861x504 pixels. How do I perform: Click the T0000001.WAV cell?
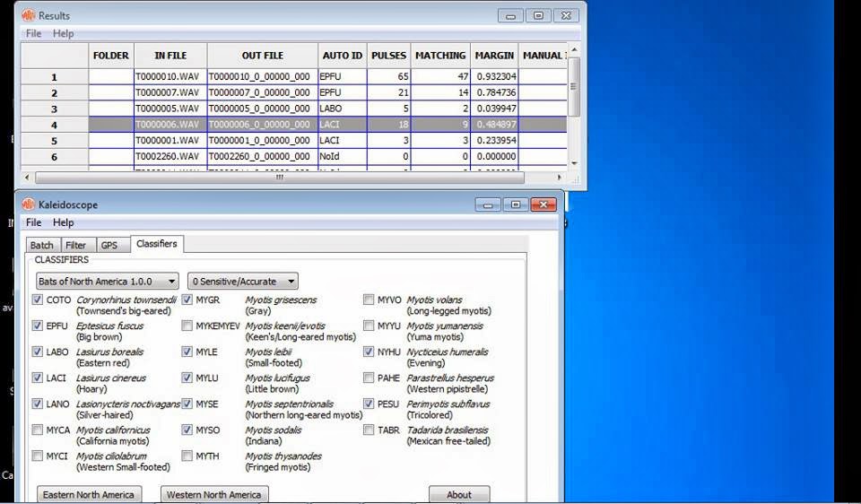(170, 141)
